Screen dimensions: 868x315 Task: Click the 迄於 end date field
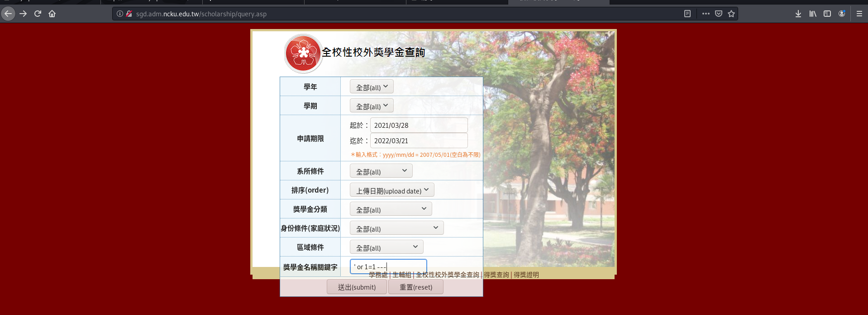[419, 141]
